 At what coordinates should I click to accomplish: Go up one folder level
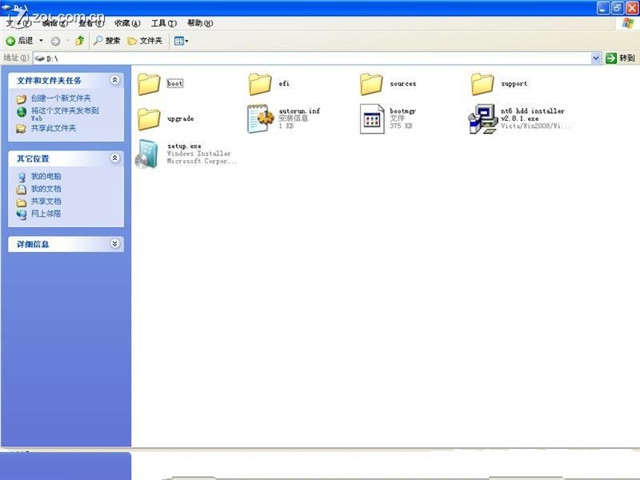tap(80, 40)
